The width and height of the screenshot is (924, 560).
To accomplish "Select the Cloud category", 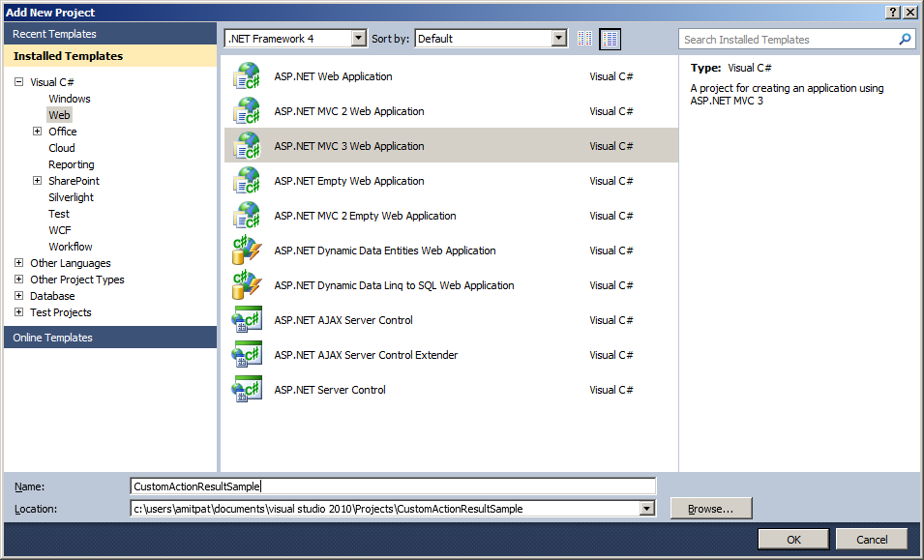I will click(x=62, y=148).
